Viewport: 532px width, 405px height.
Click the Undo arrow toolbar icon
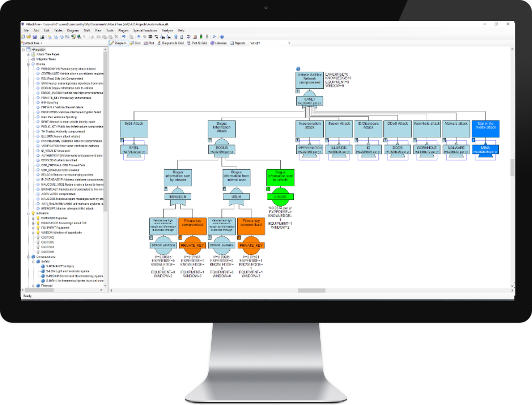pos(124,37)
